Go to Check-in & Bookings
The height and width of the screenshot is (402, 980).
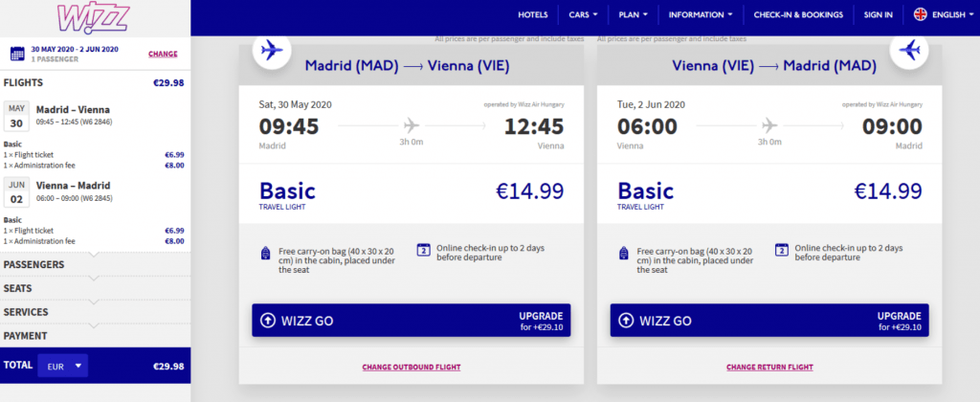click(798, 14)
